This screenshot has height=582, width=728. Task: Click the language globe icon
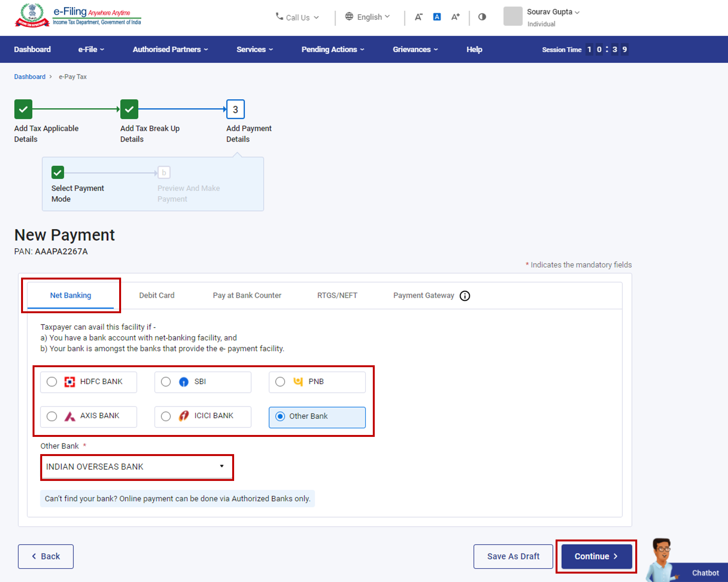tap(349, 17)
